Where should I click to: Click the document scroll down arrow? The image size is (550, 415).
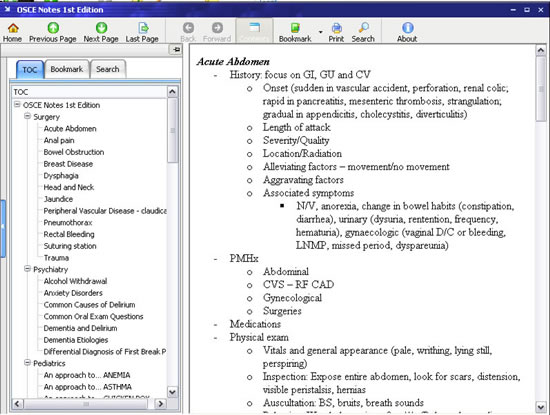(x=541, y=407)
